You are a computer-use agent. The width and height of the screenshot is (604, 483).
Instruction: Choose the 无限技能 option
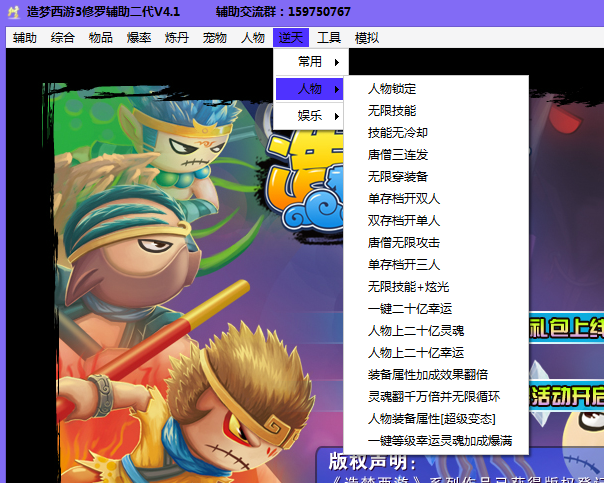coord(392,111)
